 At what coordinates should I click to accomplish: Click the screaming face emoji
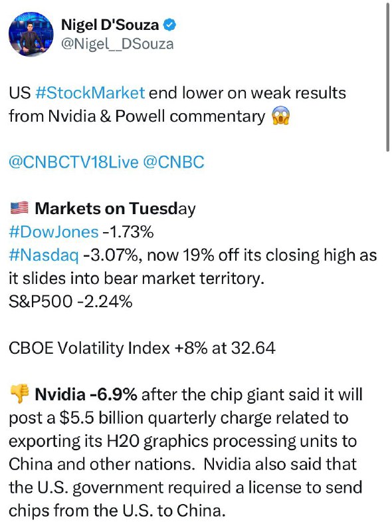281,116
